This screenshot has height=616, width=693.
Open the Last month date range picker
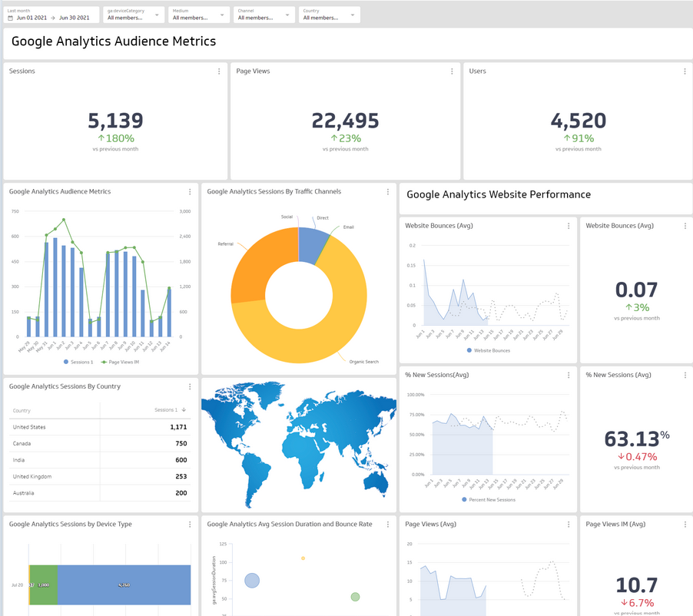[51, 15]
